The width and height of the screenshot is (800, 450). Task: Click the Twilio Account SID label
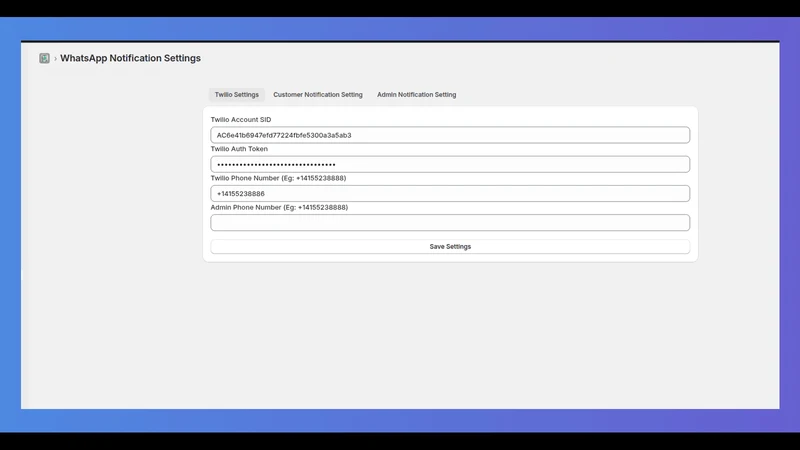[241, 119]
